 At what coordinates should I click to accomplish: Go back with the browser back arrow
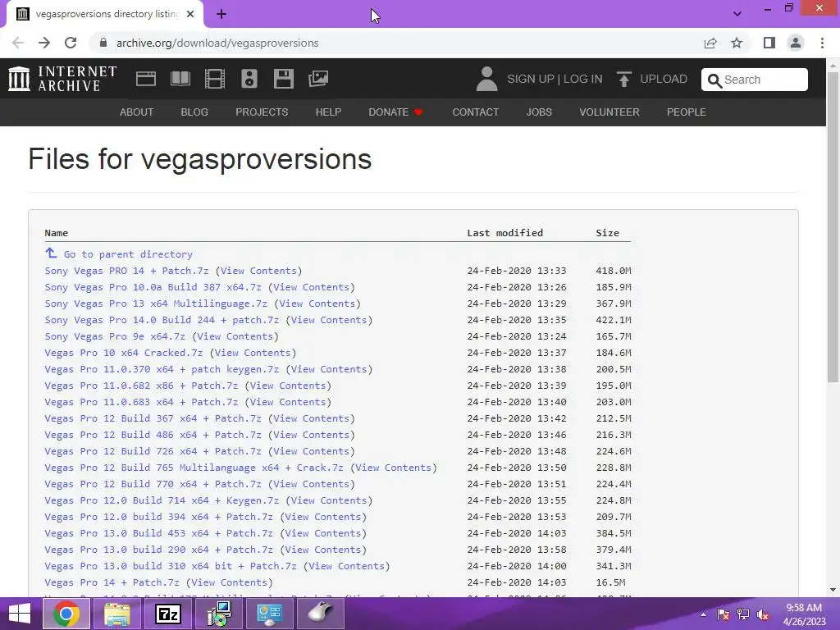pos(18,43)
